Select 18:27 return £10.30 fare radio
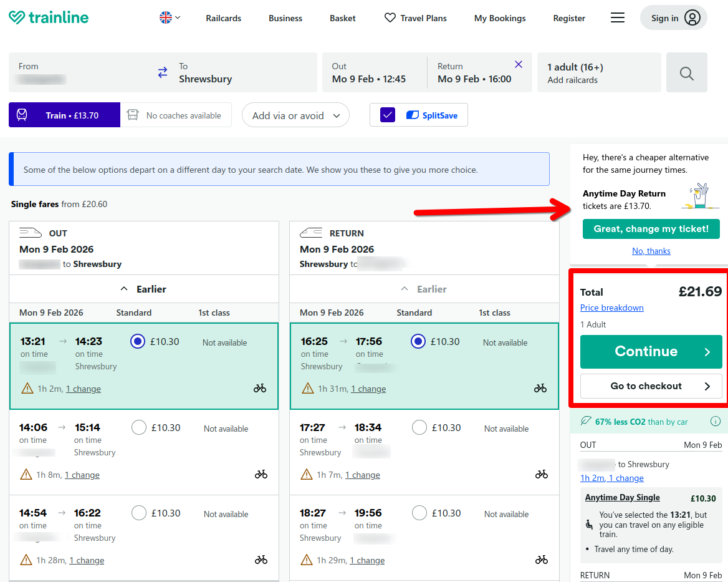This screenshot has width=728, height=582. pyautogui.click(x=419, y=513)
